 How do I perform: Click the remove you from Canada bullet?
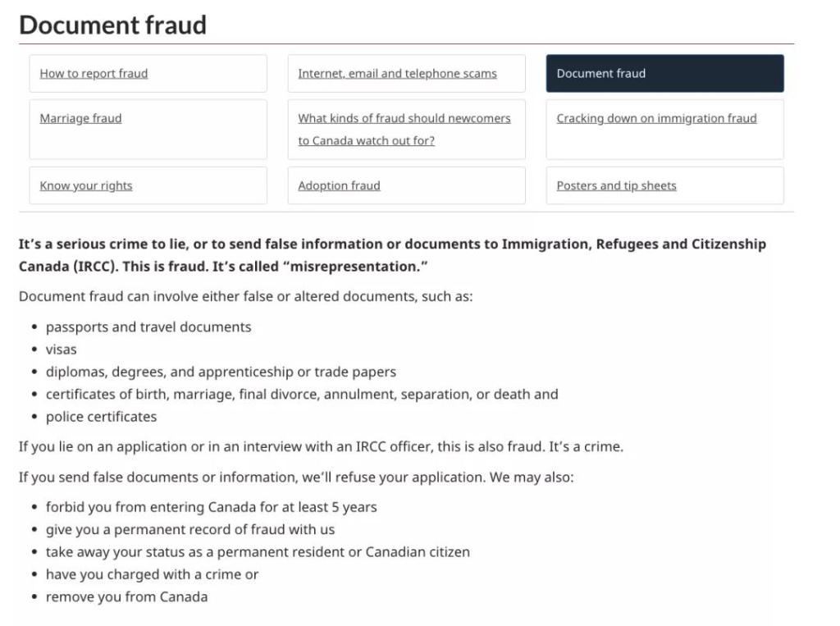tap(126, 597)
